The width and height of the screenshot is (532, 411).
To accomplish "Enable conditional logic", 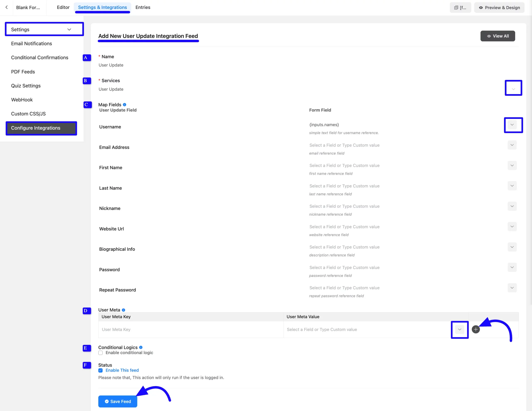I will 100,353.
